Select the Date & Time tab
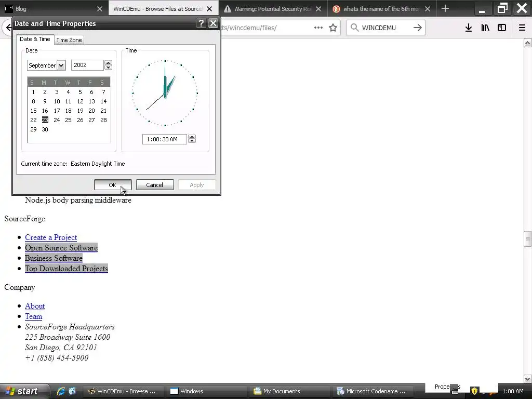 (35, 39)
